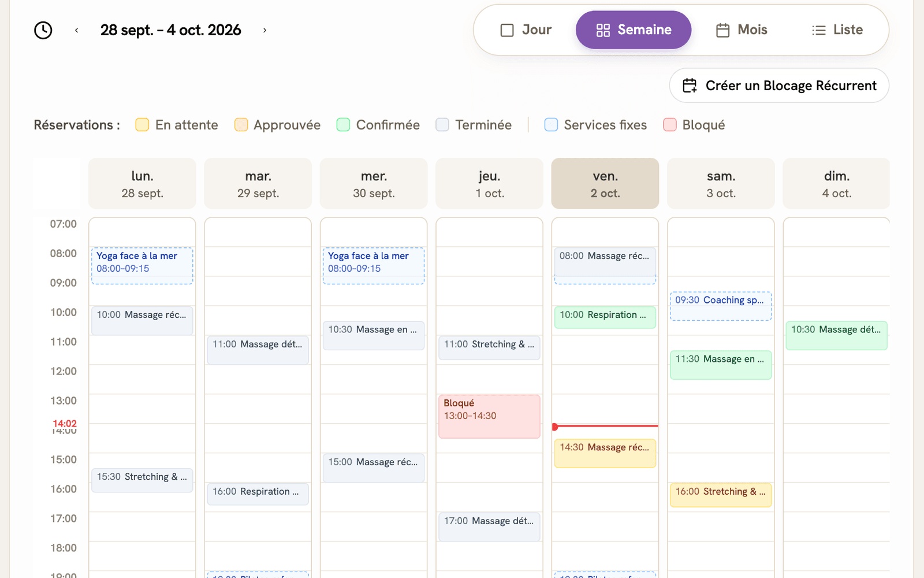Click the clock icon beside the date range
The height and width of the screenshot is (578, 924).
(43, 30)
